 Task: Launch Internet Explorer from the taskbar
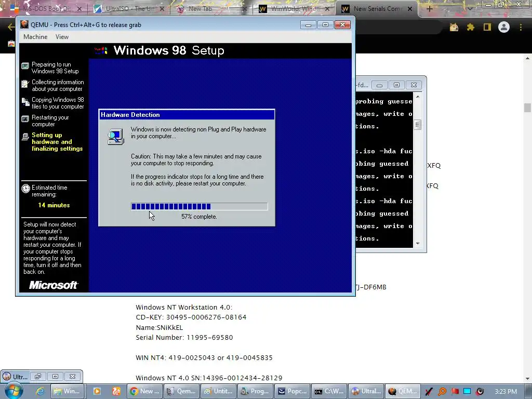coord(40,391)
